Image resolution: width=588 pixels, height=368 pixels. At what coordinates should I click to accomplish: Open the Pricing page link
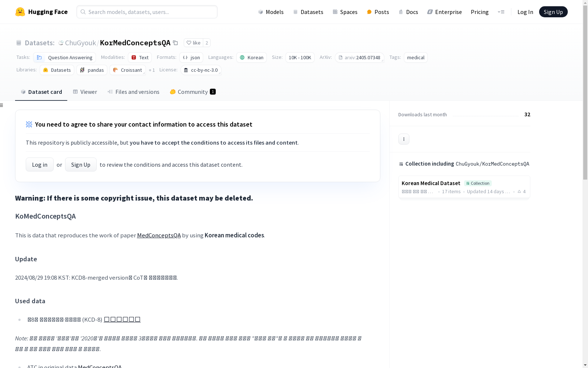pyautogui.click(x=480, y=12)
